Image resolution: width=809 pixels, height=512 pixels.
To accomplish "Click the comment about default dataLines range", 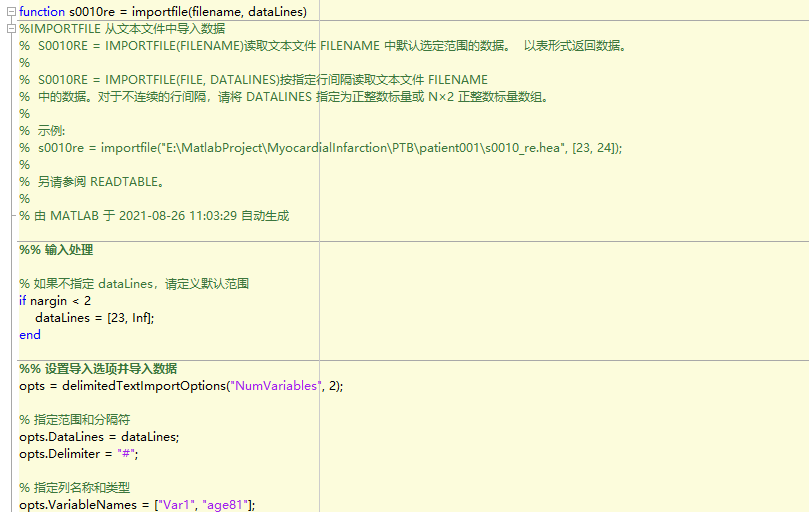I will (x=134, y=284).
